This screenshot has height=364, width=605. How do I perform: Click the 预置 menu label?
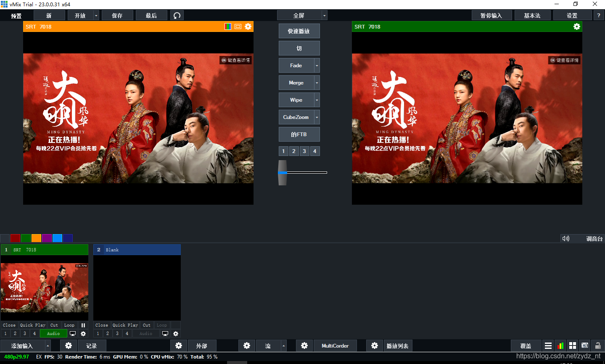16,16
